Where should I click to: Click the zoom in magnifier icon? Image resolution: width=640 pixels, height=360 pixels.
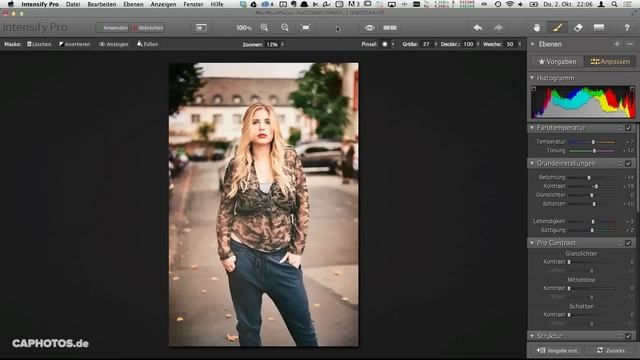pos(264,28)
